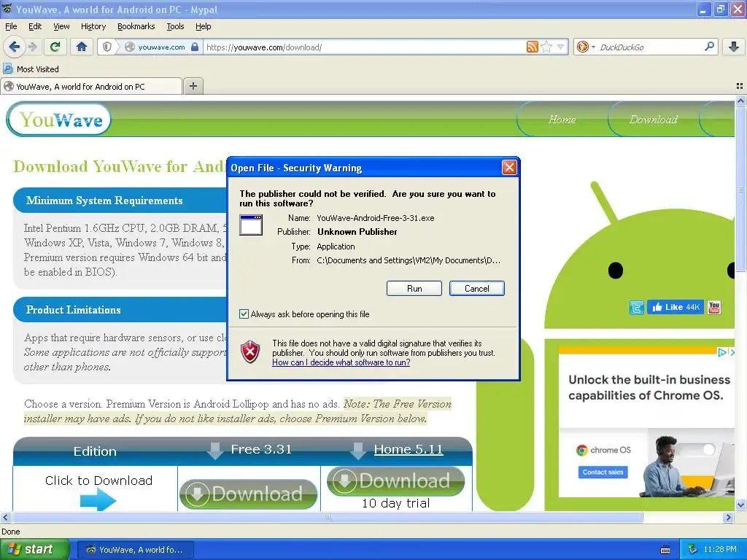Click the search magnifier icon

tap(709, 47)
